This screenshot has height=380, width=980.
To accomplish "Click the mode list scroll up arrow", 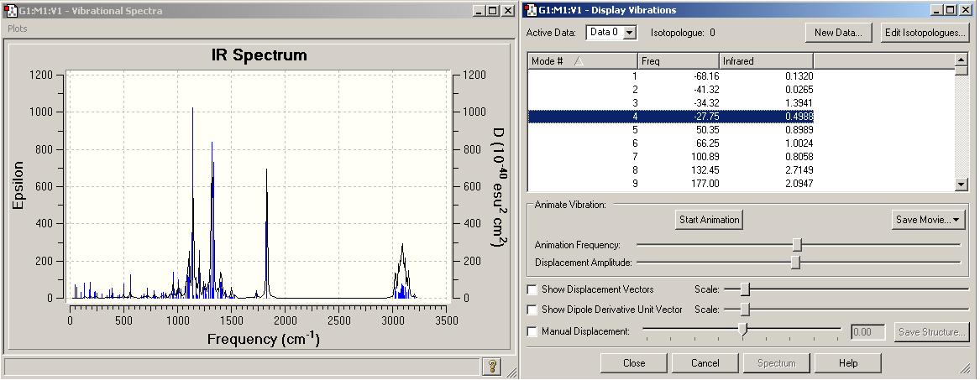I will point(962,60).
